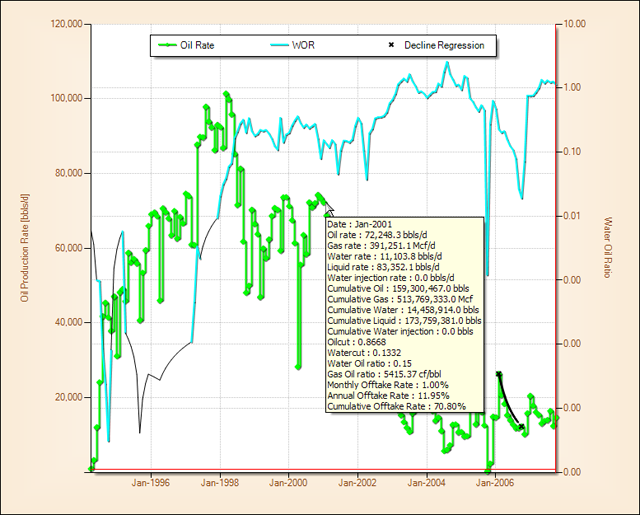Click the Decline Regression legend cross marker
The height and width of the screenshot is (515, 640).
click(x=389, y=45)
